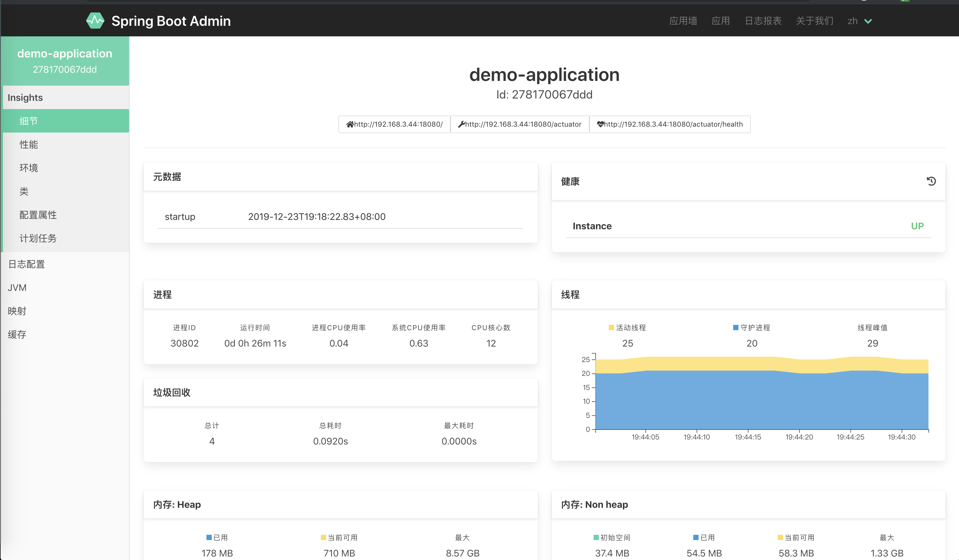Open 应用墙 in the top navigation
The width and height of the screenshot is (959, 560).
pyautogui.click(x=683, y=21)
